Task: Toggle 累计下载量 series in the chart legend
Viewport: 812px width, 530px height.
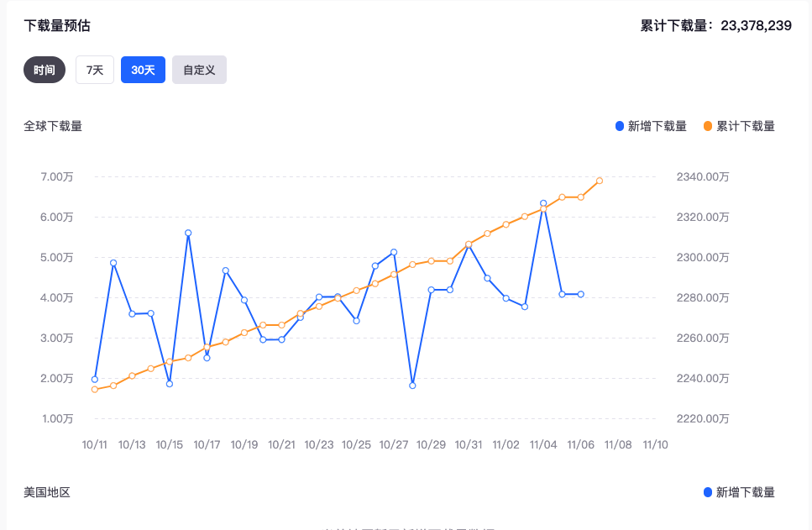Action: (746, 126)
